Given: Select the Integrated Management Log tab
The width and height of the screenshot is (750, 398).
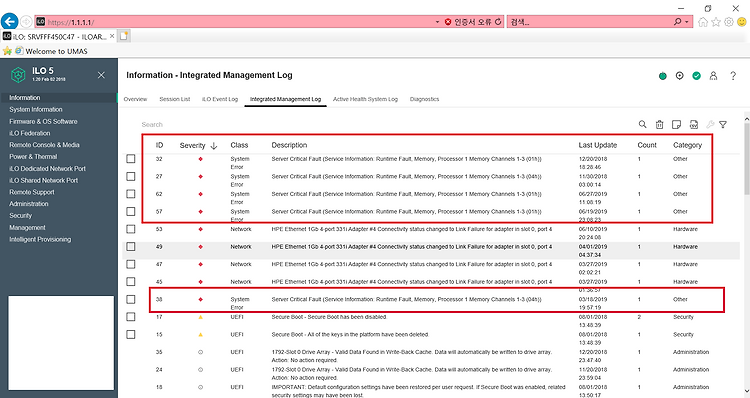Looking at the screenshot, I should click(x=285, y=99).
